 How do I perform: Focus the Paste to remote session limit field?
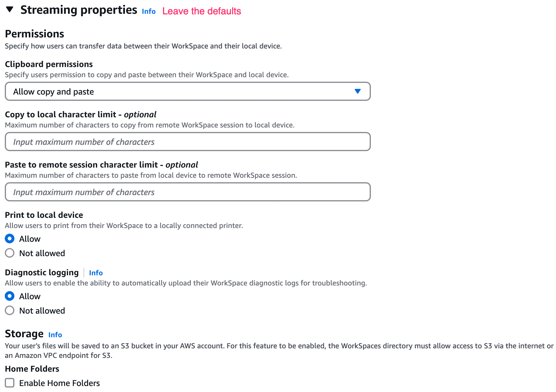point(188,192)
